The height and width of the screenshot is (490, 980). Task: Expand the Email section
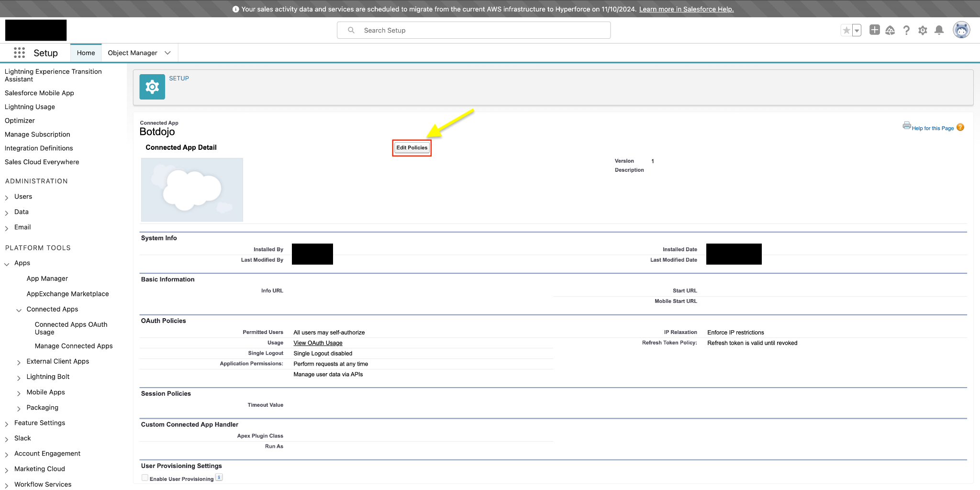tap(7, 228)
